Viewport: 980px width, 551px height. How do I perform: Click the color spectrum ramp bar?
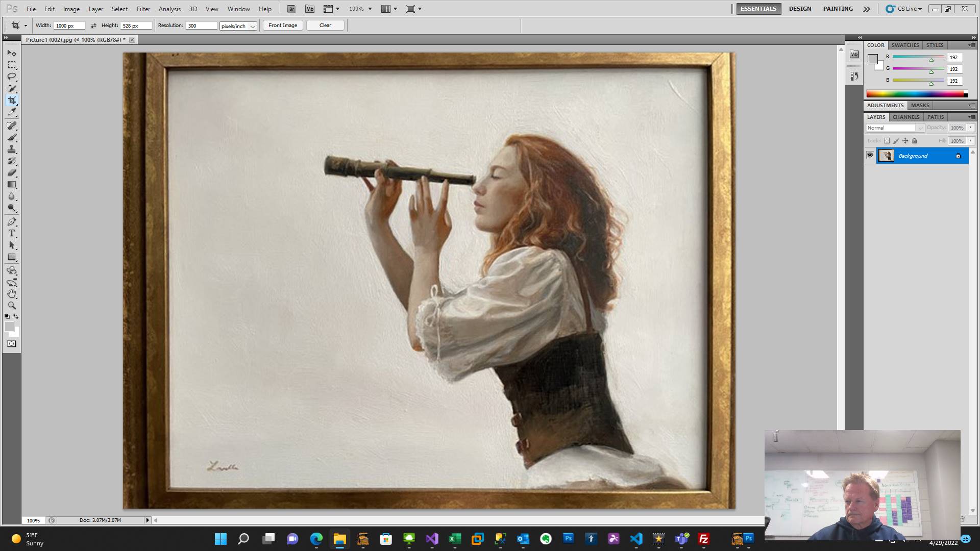click(916, 94)
